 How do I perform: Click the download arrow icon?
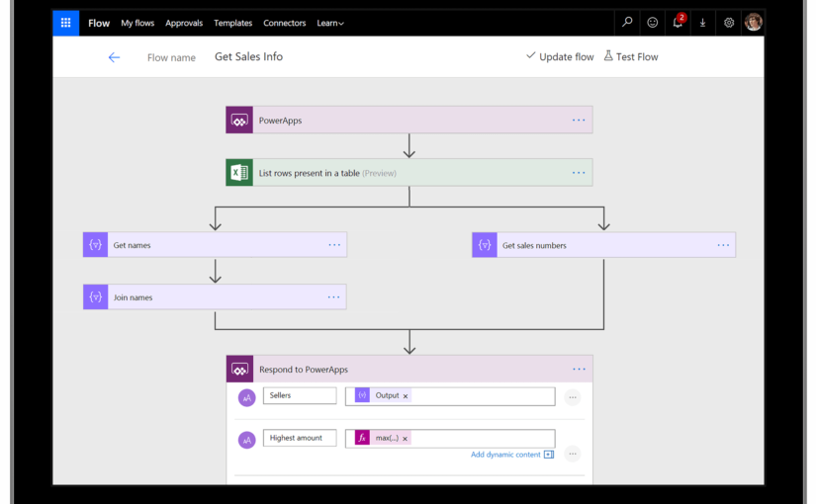click(702, 23)
